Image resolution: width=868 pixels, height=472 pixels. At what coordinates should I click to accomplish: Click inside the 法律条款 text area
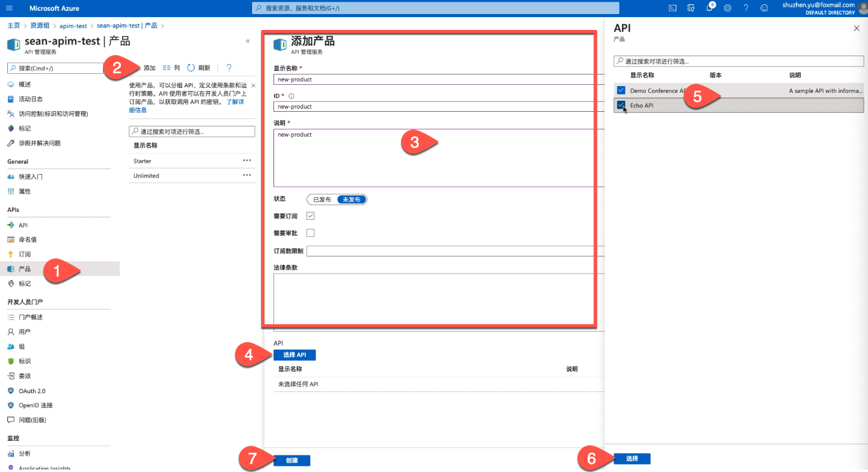[x=439, y=302]
